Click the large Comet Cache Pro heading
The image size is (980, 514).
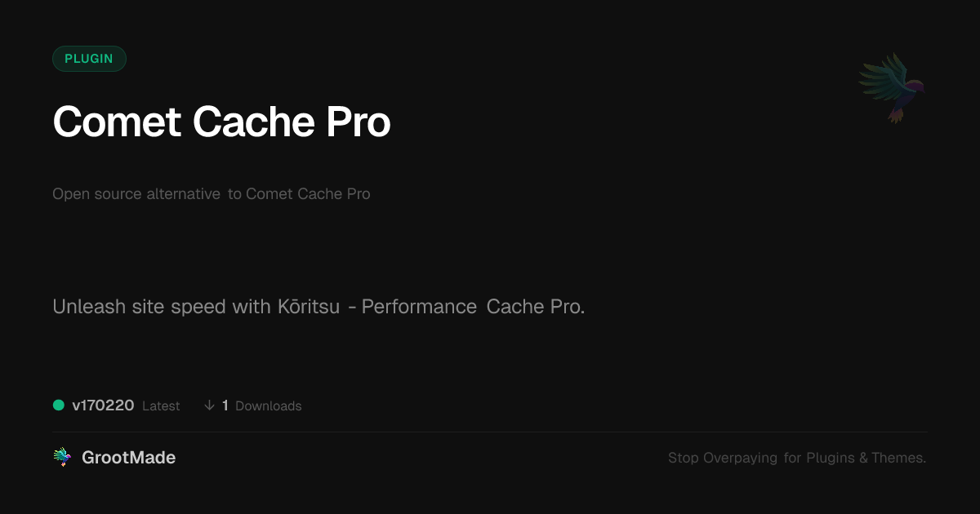[x=221, y=122]
